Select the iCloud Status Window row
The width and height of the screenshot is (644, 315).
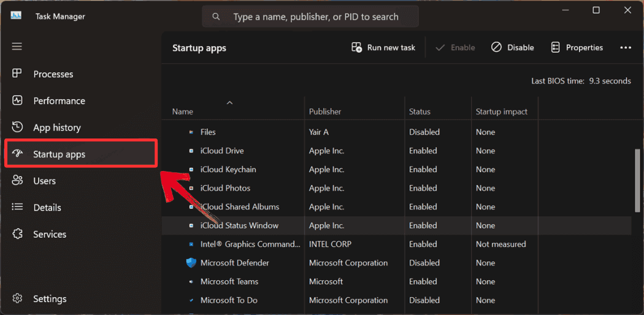397,226
